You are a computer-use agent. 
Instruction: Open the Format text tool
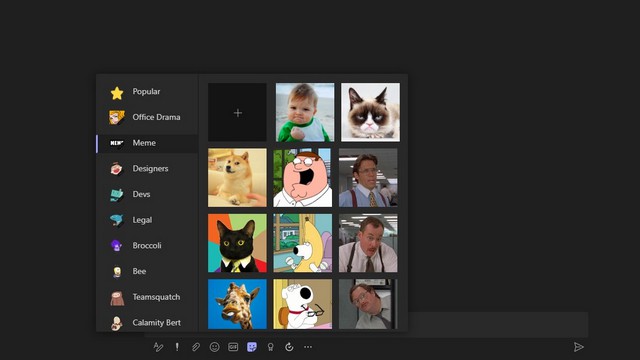(x=158, y=347)
